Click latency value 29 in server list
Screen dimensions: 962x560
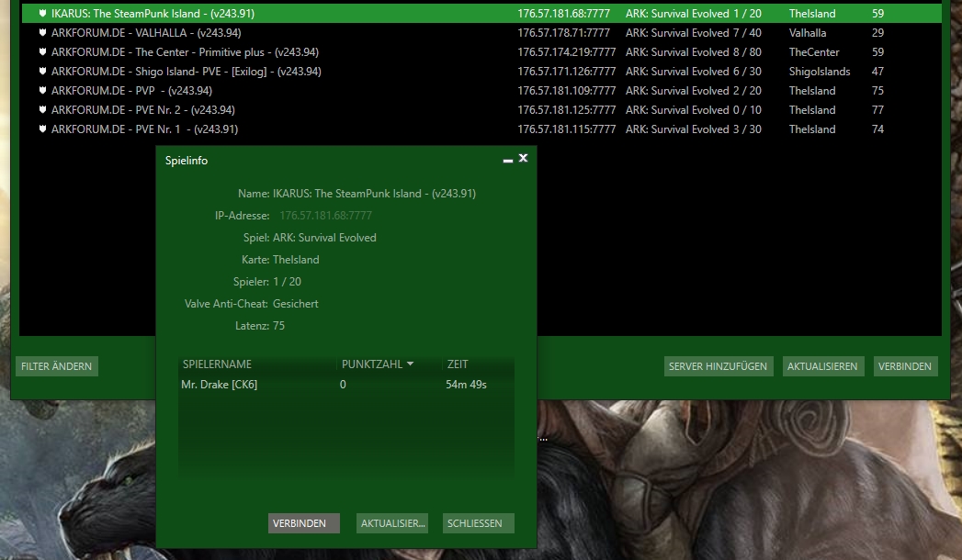coord(878,32)
